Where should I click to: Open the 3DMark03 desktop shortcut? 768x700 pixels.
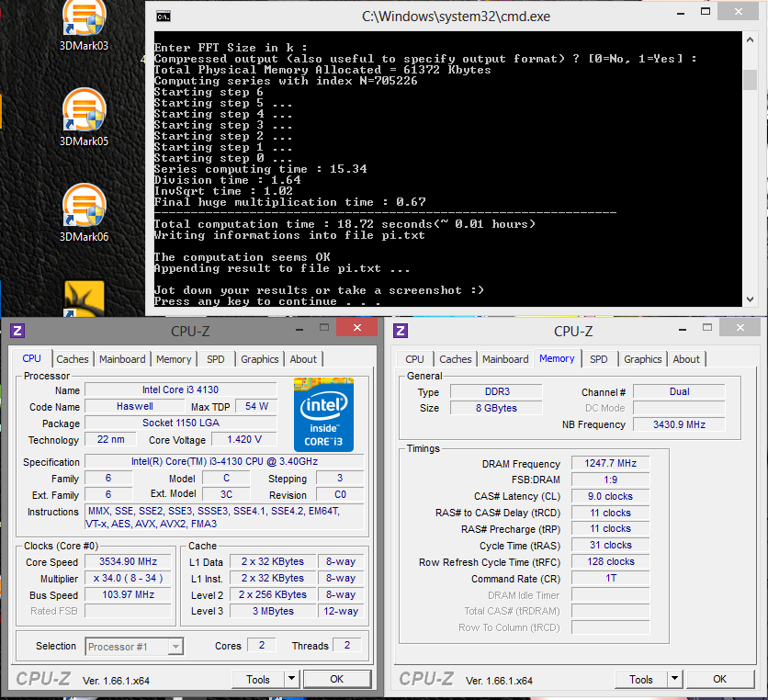point(84,25)
